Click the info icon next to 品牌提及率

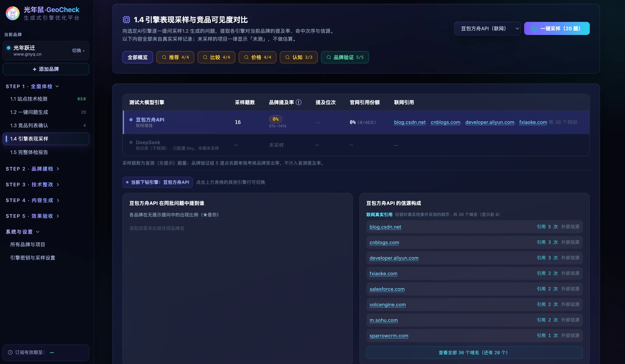[299, 102]
